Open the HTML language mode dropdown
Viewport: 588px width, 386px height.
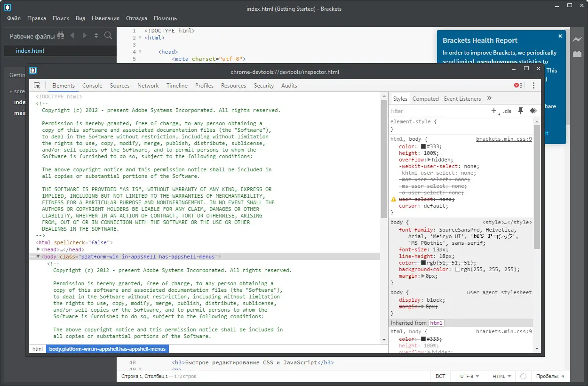(501, 377)
